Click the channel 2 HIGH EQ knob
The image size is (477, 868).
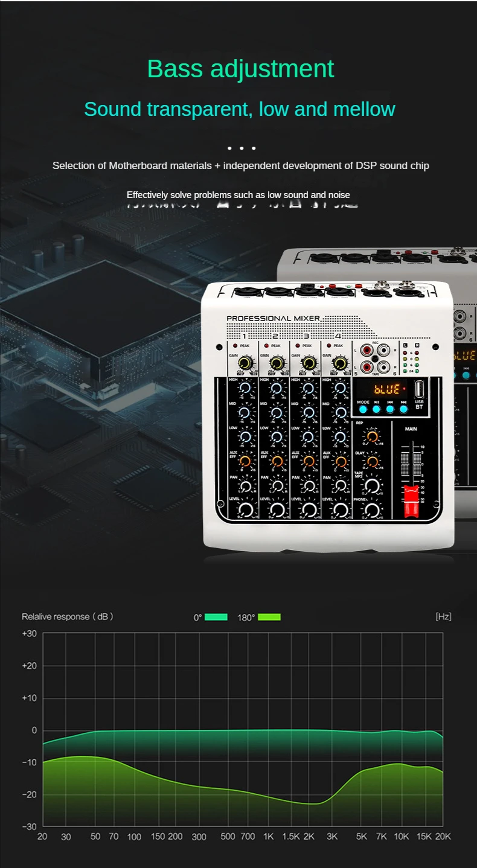(277, 389)
